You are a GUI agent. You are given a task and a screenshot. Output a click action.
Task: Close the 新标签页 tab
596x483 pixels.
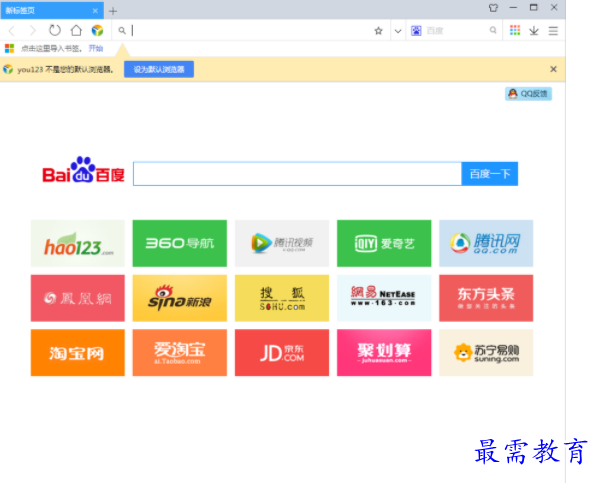point(95,11)
